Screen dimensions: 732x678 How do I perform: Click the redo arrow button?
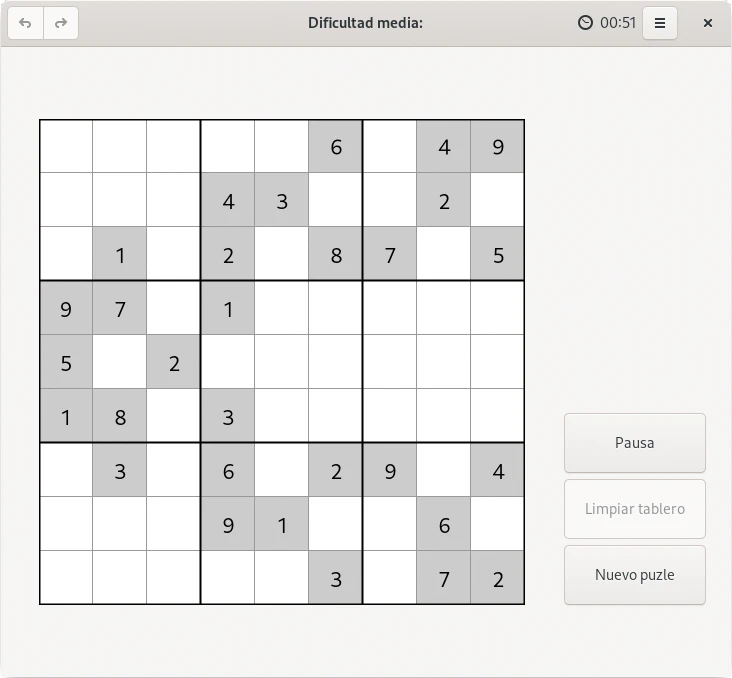pos(61,23)
